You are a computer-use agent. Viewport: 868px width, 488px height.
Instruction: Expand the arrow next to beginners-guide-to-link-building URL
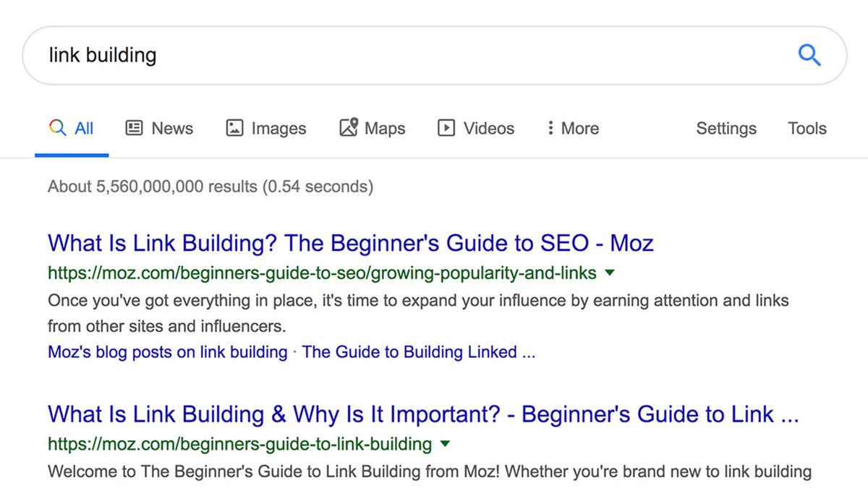click(444, 443)
